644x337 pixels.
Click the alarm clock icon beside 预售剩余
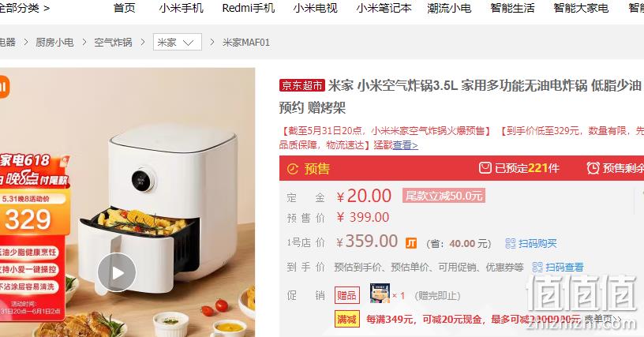point(593,168)
